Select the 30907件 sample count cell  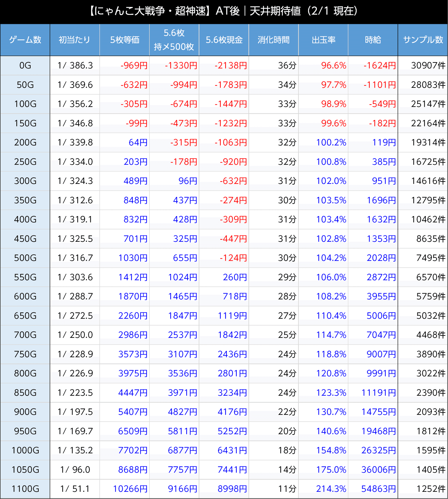tap(428, 65)
